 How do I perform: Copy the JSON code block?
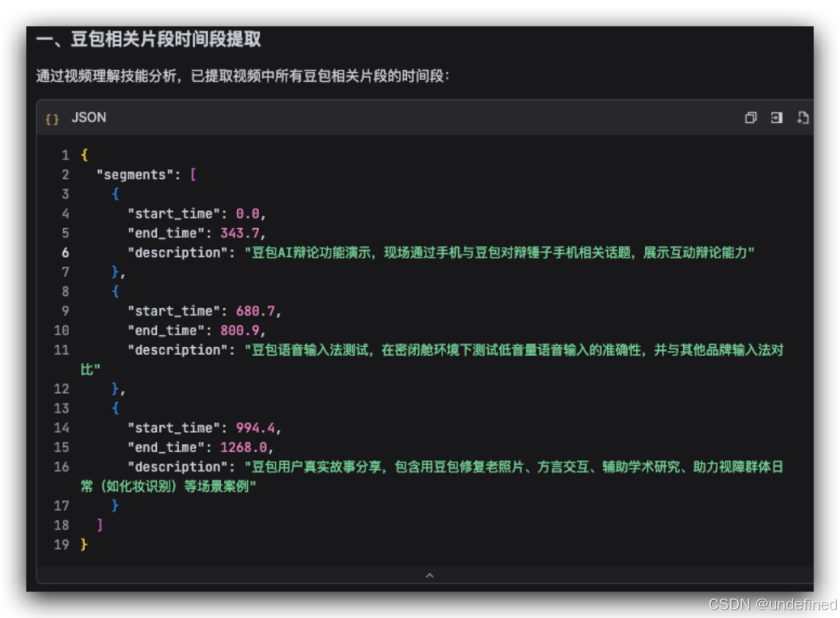coord(751,118)
